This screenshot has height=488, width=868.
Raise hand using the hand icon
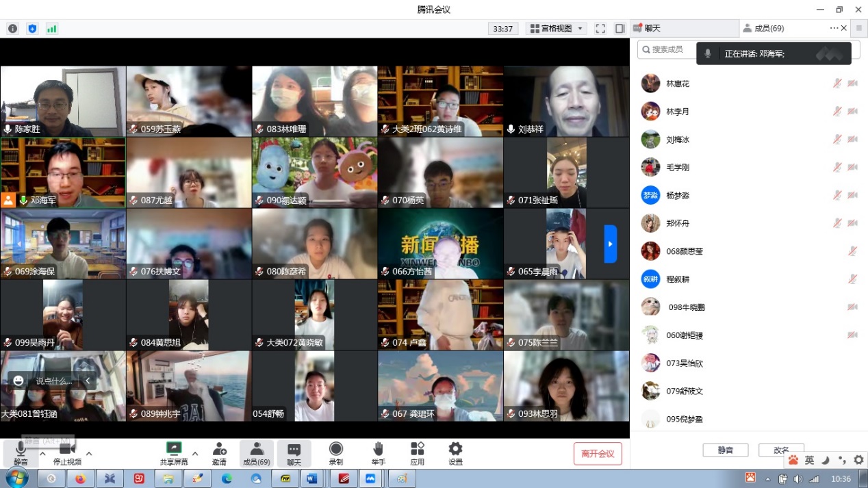[x=378, y=449]
